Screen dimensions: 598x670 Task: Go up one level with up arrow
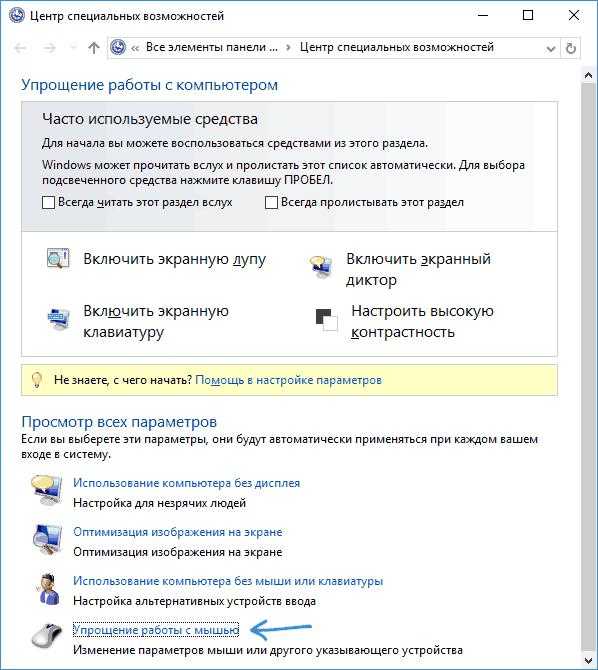click(x=94, y=48)
